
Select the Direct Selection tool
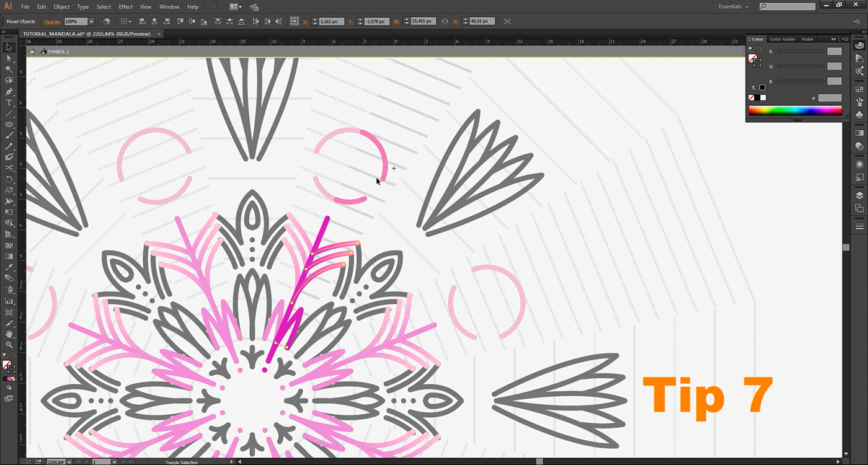coord(9,58)
